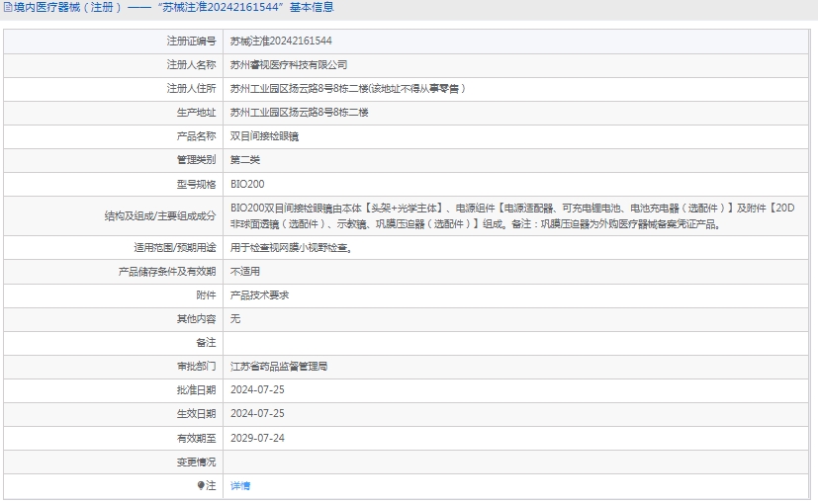Click the intended use text 用于检查视网膜小视野检查

(x=291, y=248)
